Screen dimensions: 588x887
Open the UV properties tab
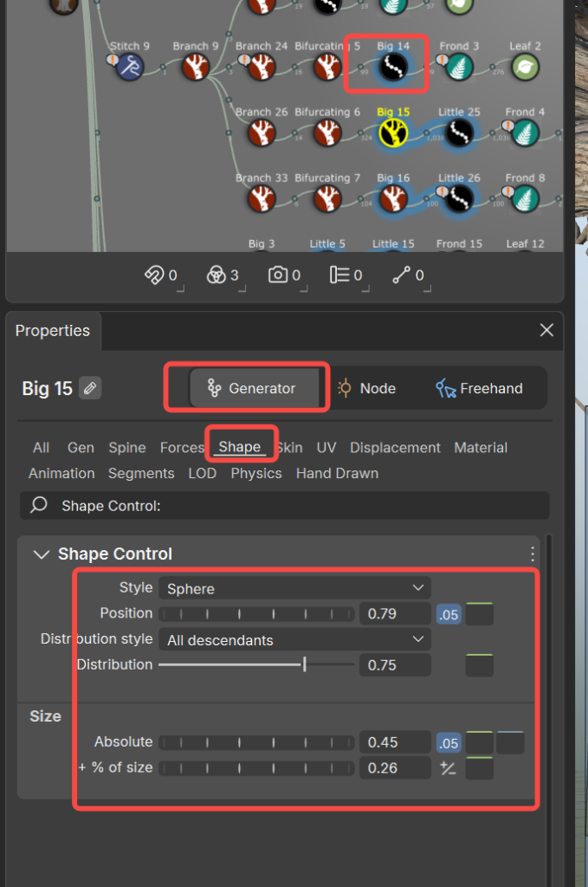326,448
